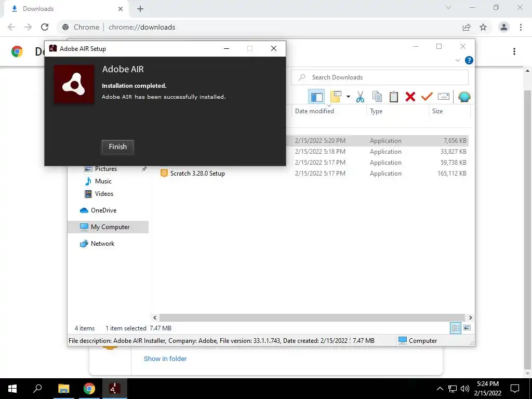The width and height of the screenshot is (532, 399).
Task: Open the Chrome tab search chevron
Action: click(448, 7)
